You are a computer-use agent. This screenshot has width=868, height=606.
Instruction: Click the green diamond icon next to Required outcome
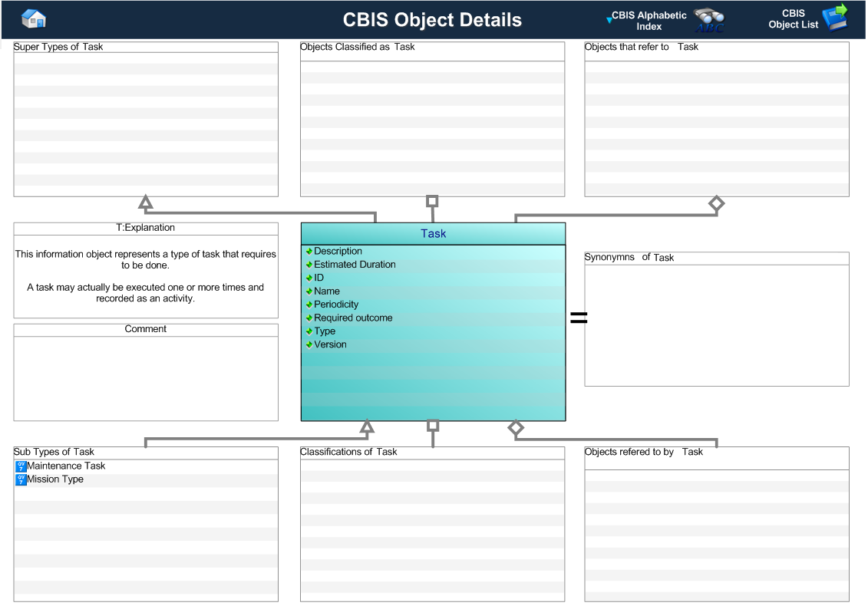pyautogui.click(x=309, y=318)
